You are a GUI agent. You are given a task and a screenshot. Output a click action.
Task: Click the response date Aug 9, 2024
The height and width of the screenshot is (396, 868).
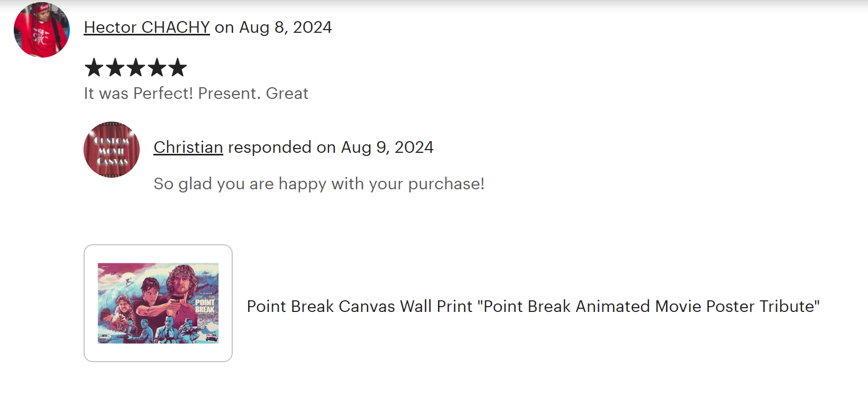387,147
